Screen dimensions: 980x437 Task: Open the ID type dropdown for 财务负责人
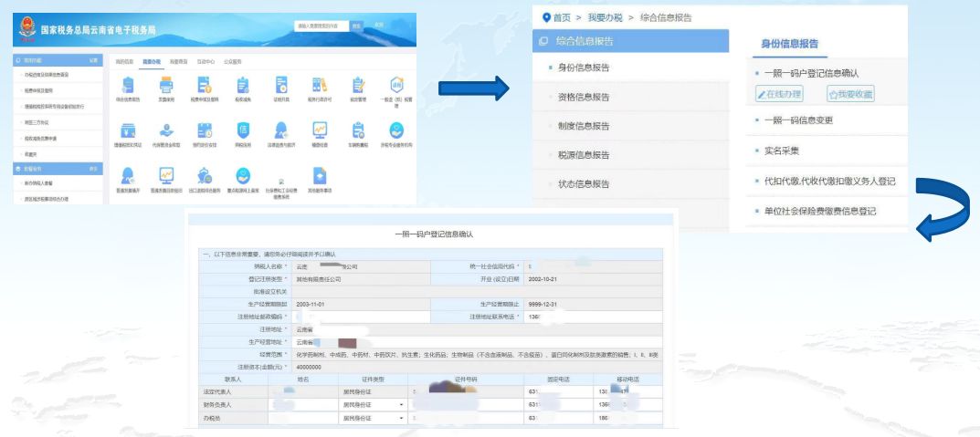point(373,405)
